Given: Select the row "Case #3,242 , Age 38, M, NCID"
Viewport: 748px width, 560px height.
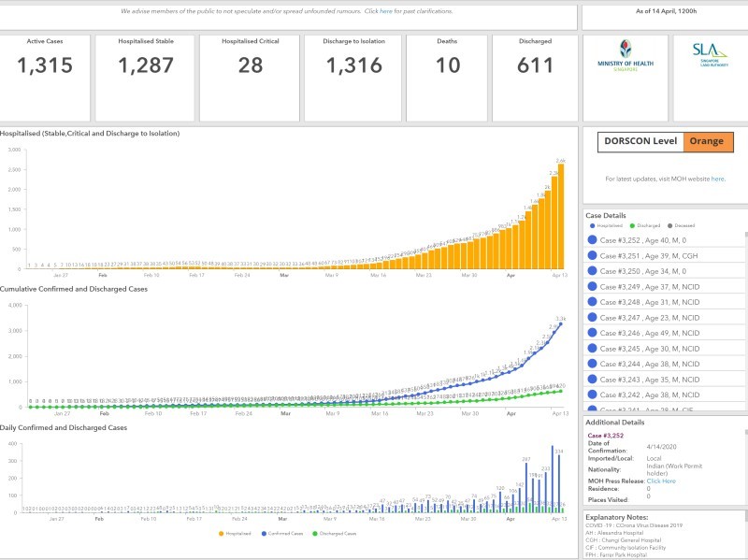Looking at the screenshot, I should [664, 395].
